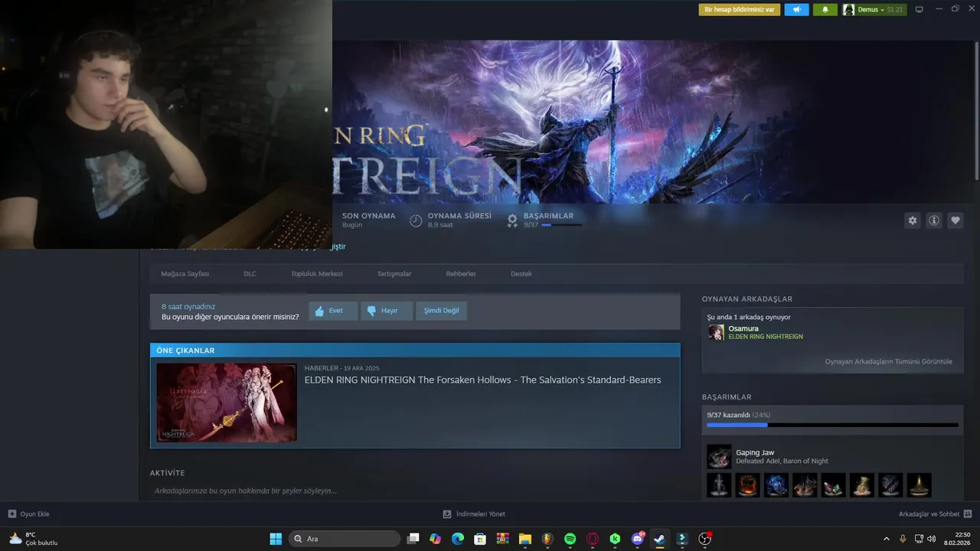Click the BAŞARIMLAR panel heading

point(727,397)
